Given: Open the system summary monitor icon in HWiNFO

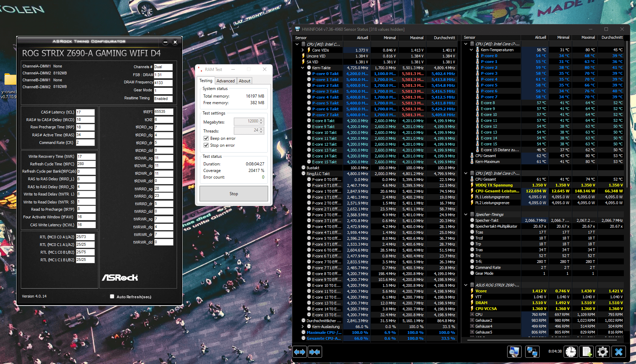Looking at the screenshot, I should 514,352.
